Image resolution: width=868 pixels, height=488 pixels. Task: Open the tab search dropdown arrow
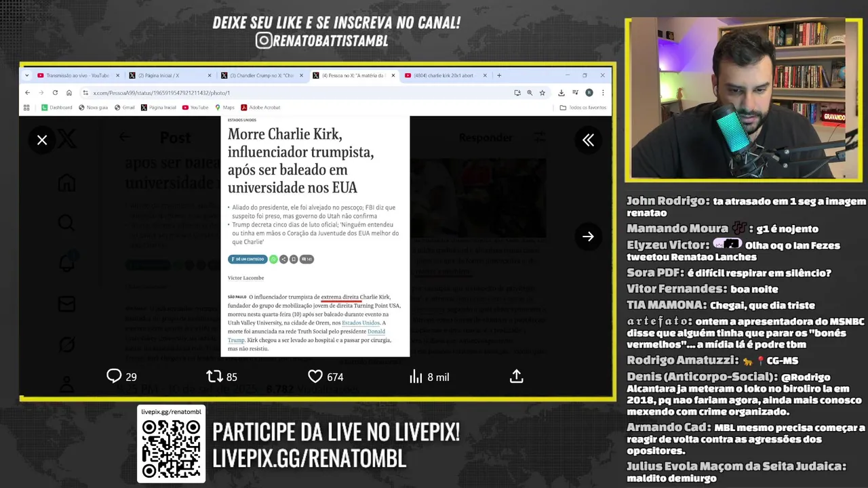pos(27,75)
